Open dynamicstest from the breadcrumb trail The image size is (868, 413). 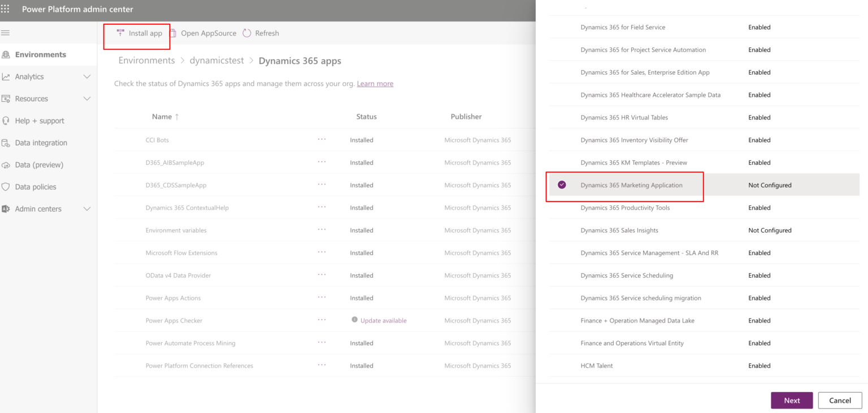coord(216,60)
